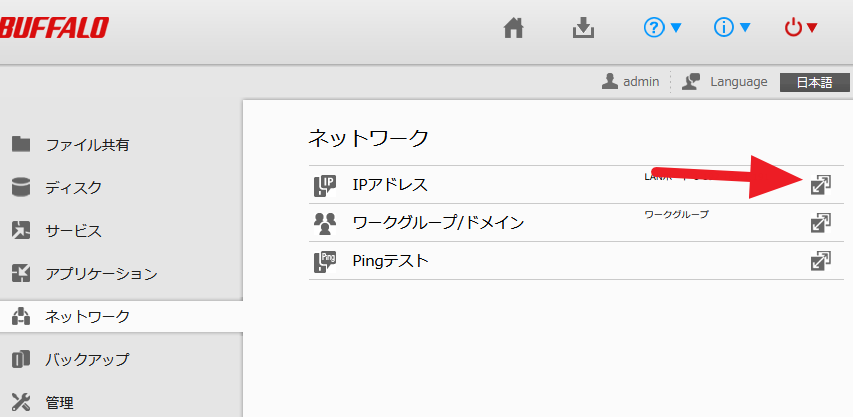Open Pingテスト popup icon

click(820, 261)
